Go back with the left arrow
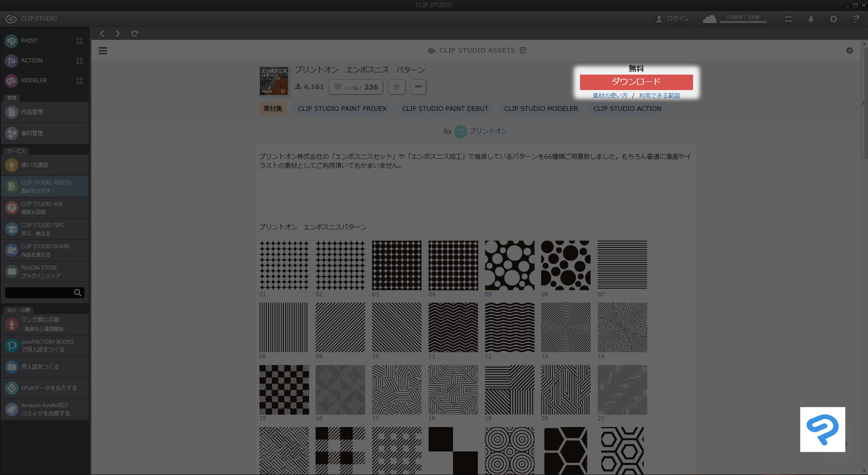The image size is (868, 475). point(102,33)
